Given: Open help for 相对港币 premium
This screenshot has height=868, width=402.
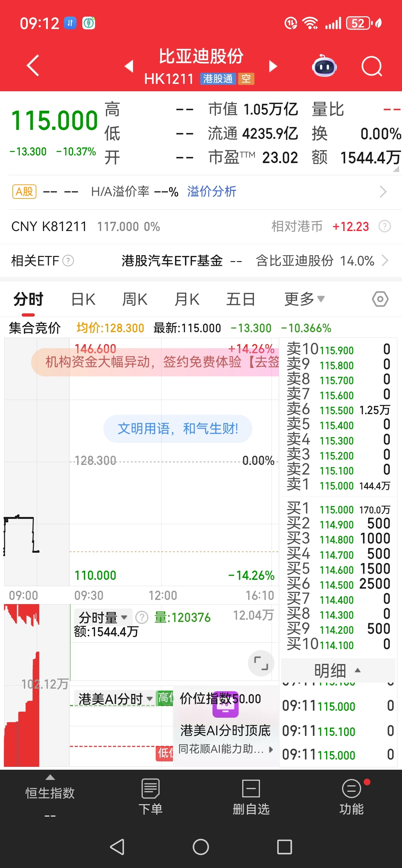Looking at the screenshot, I should click(384, 227).
